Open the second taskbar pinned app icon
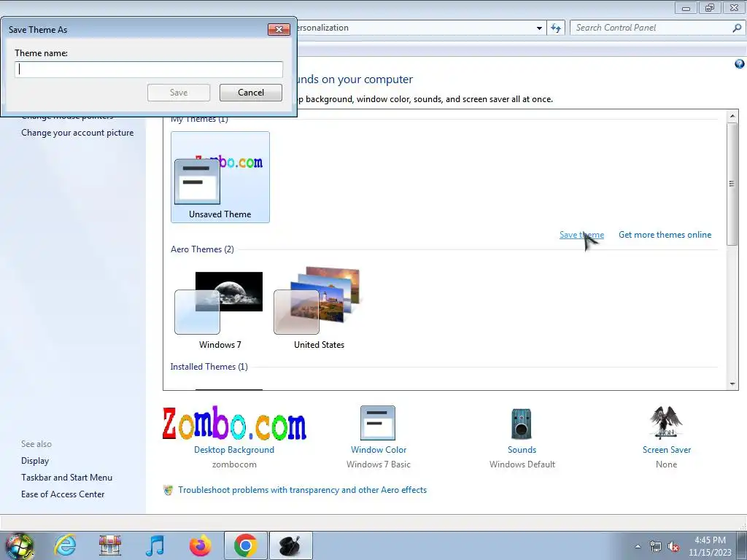This screenshot has height=560, width=747. (x=110, y=545)
